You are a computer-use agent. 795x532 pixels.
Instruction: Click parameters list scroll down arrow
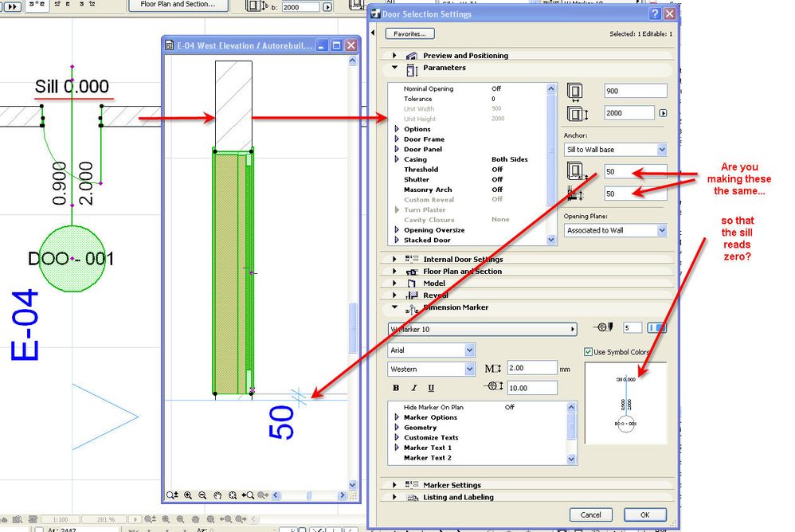(x=551, y=241)
